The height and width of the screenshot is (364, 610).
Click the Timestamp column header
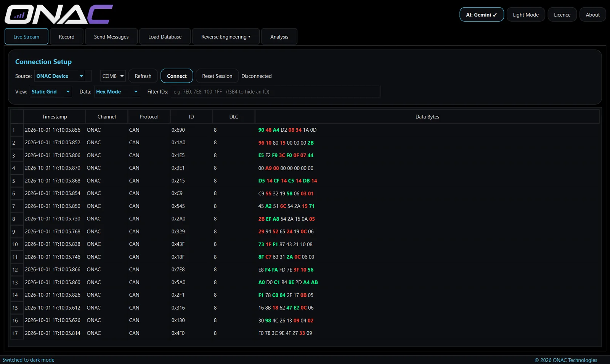tap(55, 117)
